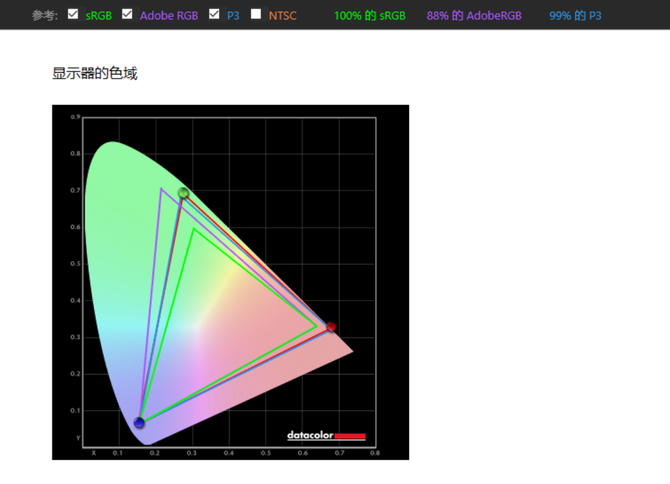Screen dimensions: 670x484
Task: Click the 参考: label
Action: pyautogui.click(x=44, y=16)
